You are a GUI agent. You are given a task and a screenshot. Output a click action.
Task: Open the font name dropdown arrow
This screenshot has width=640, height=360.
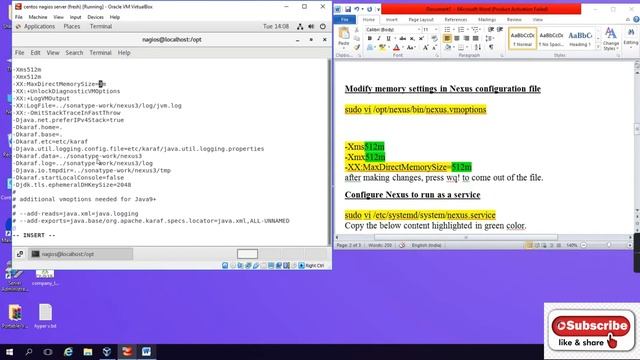click(x=419, y=30)
